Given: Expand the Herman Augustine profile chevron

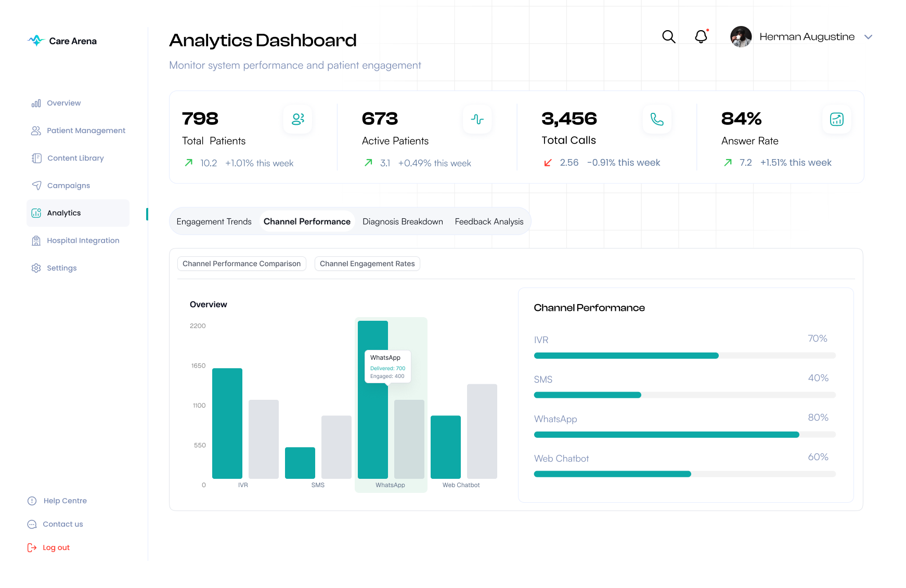Looking at the screenshot, I should (868, 37).
